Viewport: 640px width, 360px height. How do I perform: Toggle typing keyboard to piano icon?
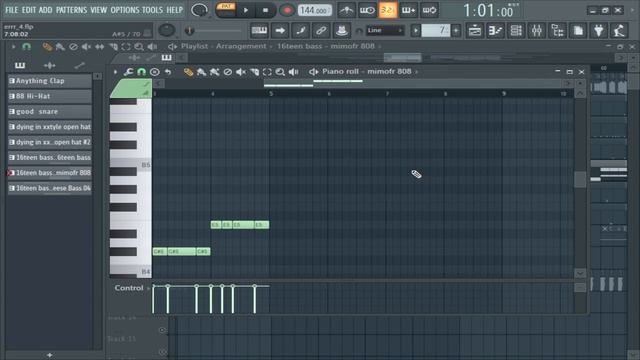[x=259, y=30]
